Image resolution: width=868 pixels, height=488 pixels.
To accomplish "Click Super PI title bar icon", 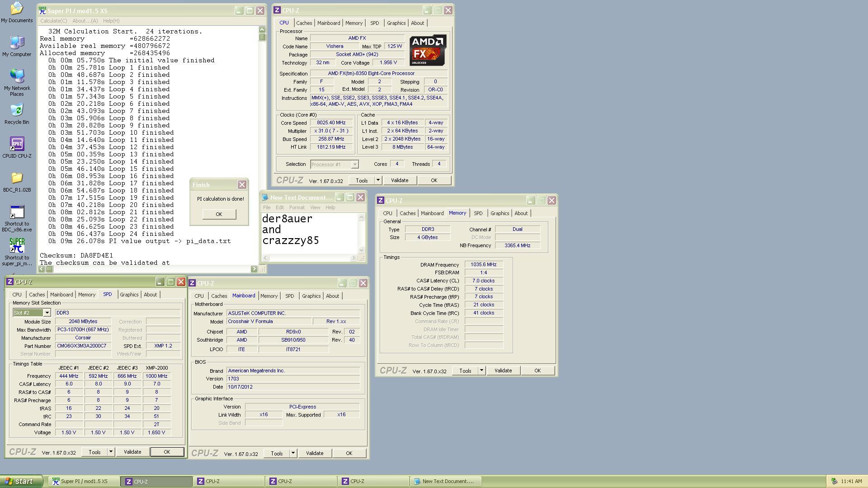I will coord(42,10).
